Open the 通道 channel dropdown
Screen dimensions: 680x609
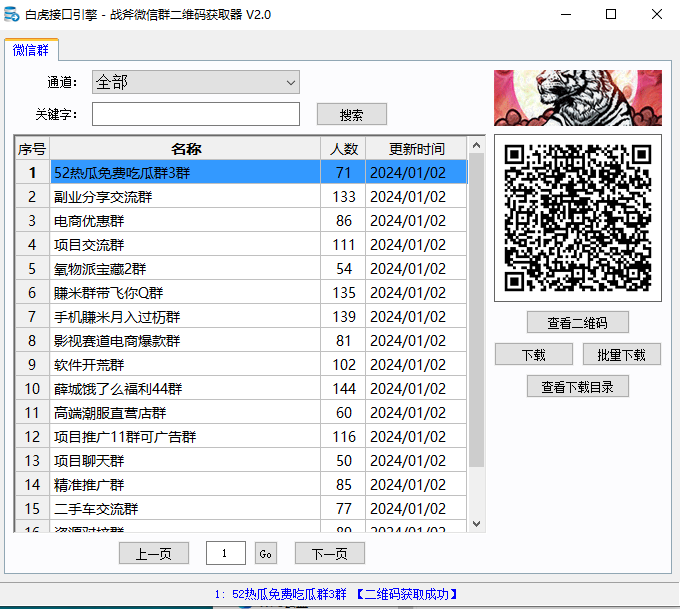(196, 82)
